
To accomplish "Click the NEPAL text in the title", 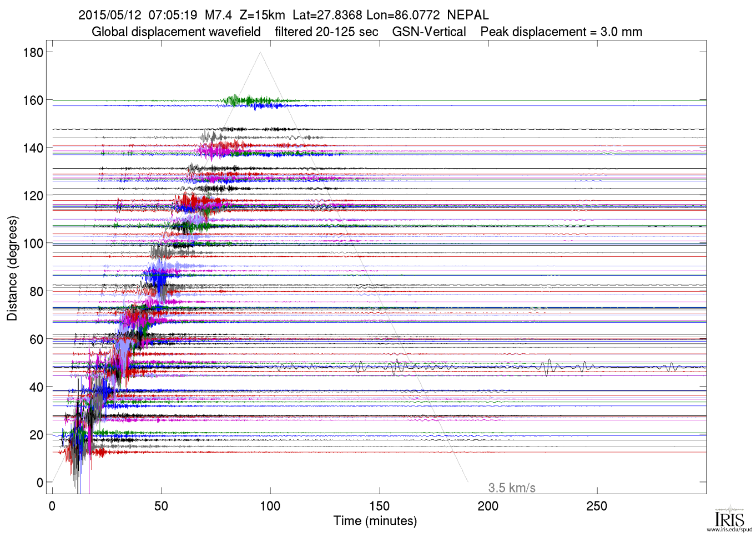I will [x=467, y=15].
